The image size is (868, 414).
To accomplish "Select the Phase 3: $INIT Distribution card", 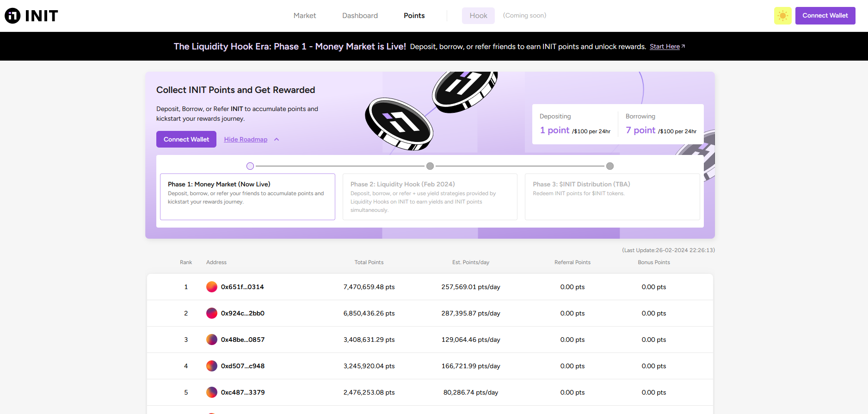I will (x=612, y=197).
